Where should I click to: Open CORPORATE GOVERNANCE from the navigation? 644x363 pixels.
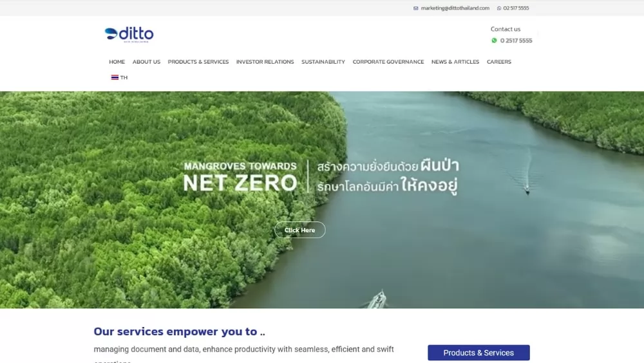pos(388,62)
